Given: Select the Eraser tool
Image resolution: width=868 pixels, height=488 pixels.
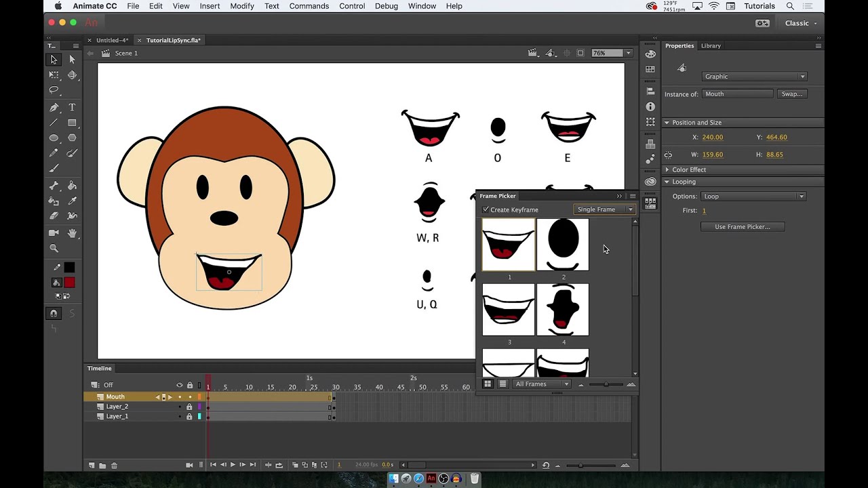Looking at the screenshot, I should [54, 216].
